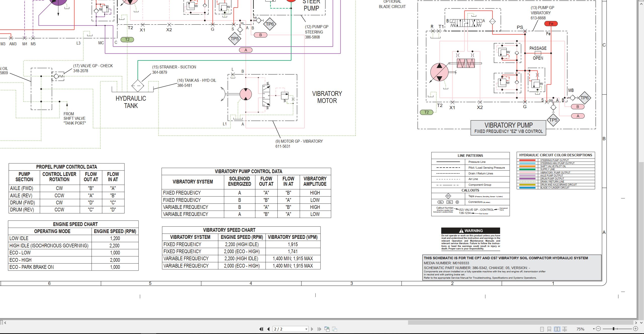Click the LINE PATTERNS legend heading
Screen dimensions: 644x334
470,156
